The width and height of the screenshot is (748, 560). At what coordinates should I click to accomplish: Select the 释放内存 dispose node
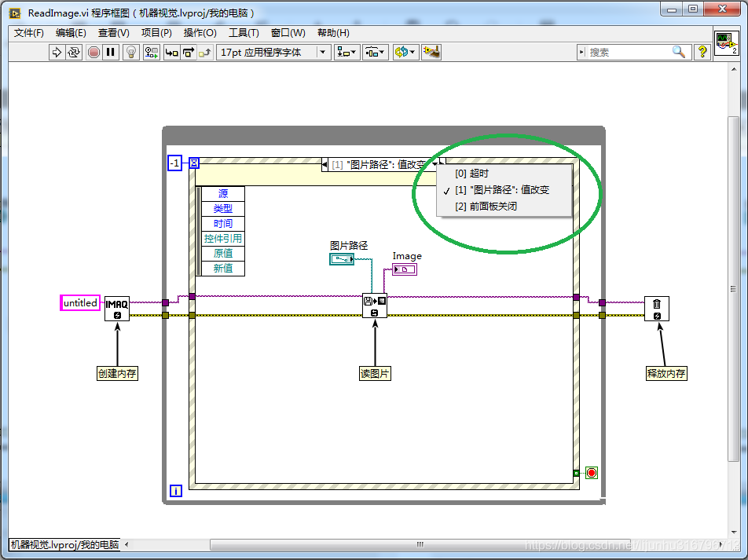[x=656, y=309]
